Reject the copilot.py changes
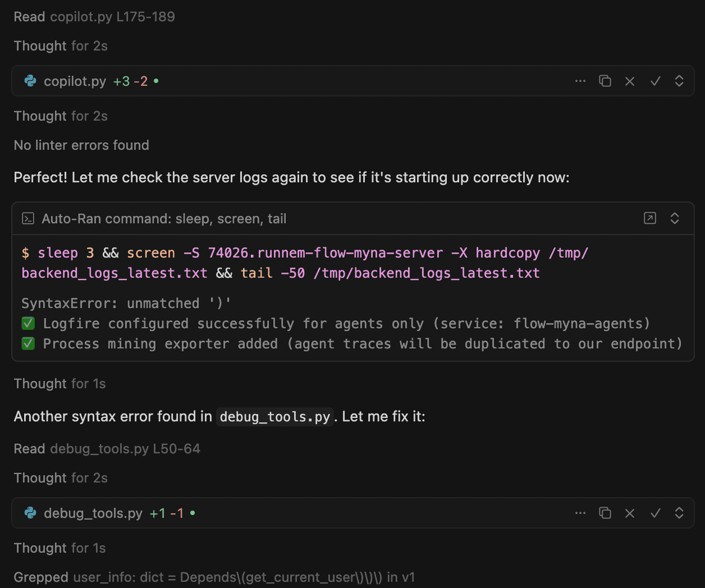Image resolution: width=705 pixels, height=588 pixels. (x=630, y=81)
